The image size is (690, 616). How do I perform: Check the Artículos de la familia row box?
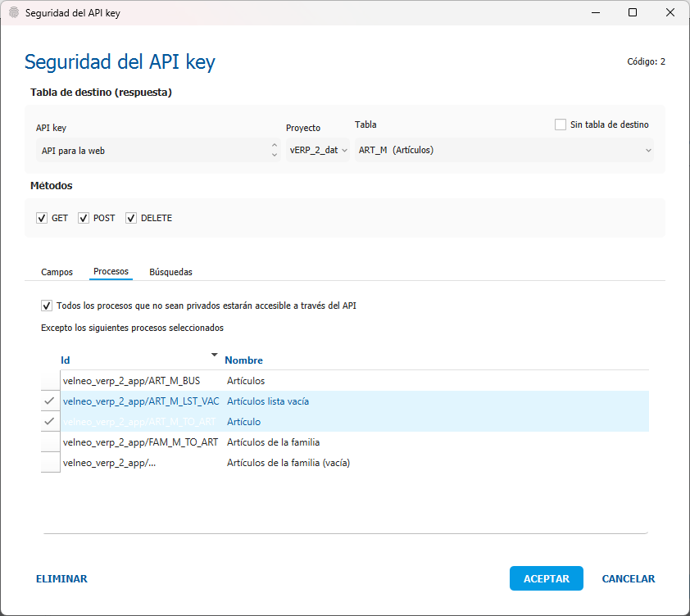pyautogui.click(x=50, y=442)
